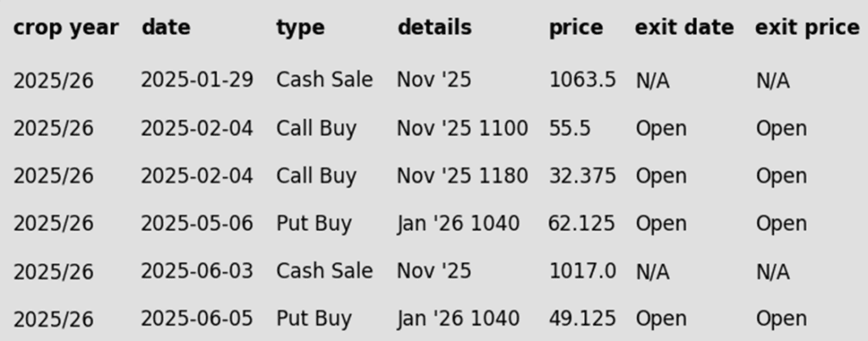Select the price cell 32.375
868x341 pixels.
click(x=582, y=176)
